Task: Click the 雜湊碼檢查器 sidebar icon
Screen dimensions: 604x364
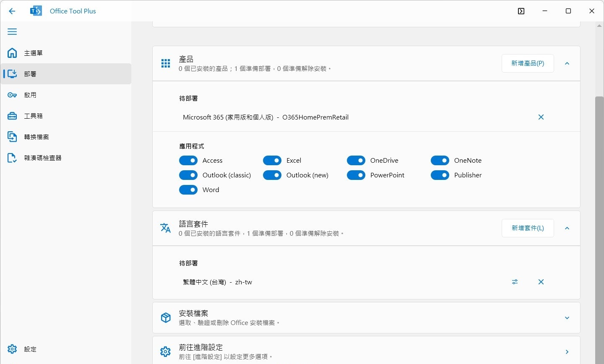Action: (12, 158)
